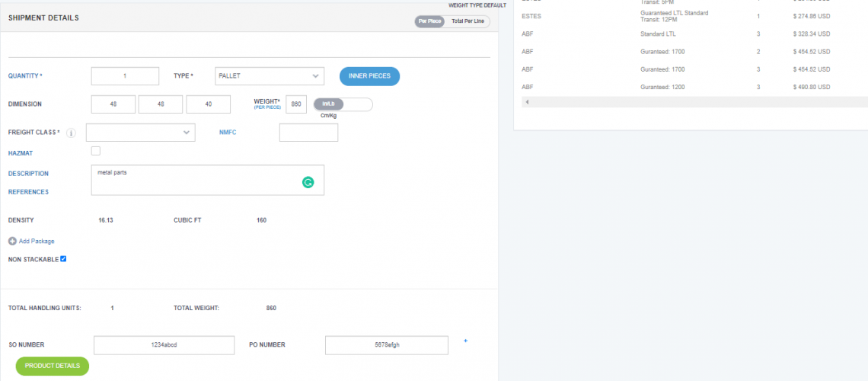
Task: Click the Product Details button
Action: point(52,366)
